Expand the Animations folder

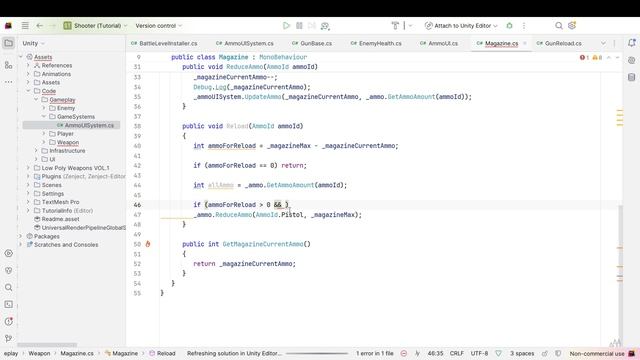tap(28, 74)
